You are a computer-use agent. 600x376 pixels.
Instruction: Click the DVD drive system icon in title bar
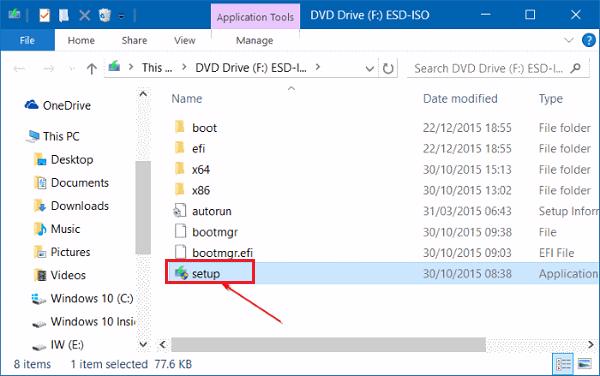(14, 15)
